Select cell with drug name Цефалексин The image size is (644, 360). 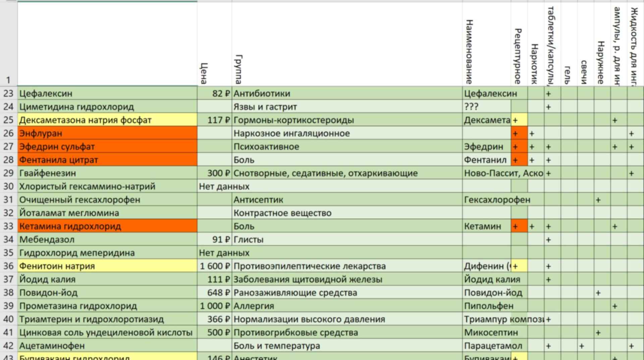(107, 93)
